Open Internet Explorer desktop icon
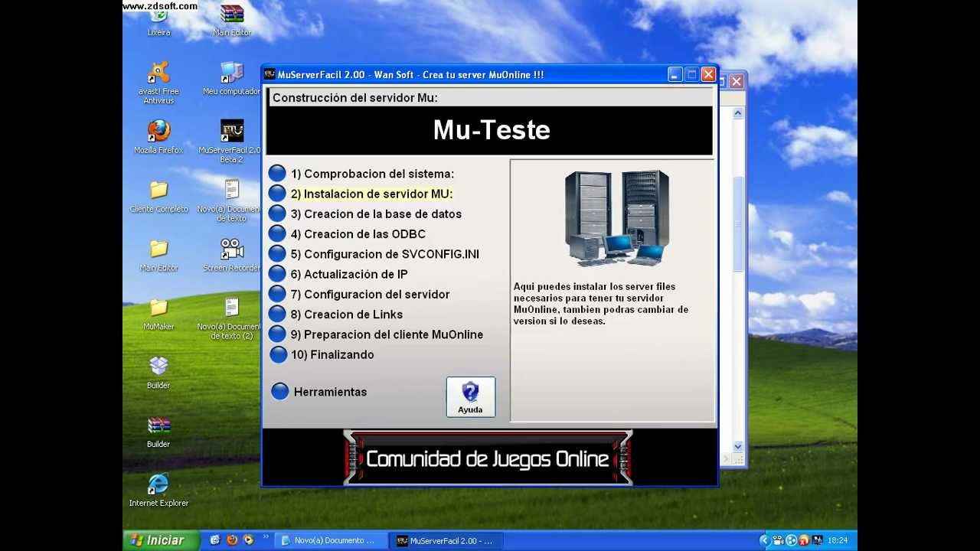The width and height of the screenshot is (980, 551). 158,491
